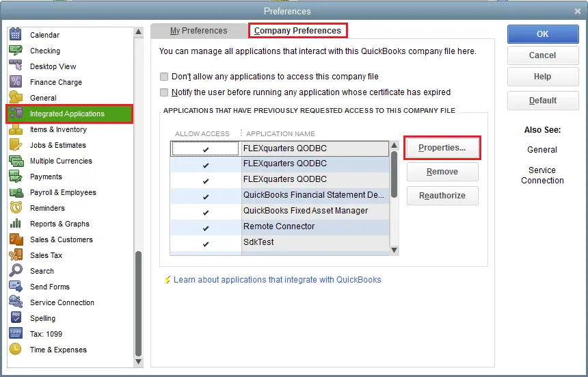Toggle allow access for third FLEXquarters QODBC
This screenshot has width=588, height=377.
pos(206,181)
